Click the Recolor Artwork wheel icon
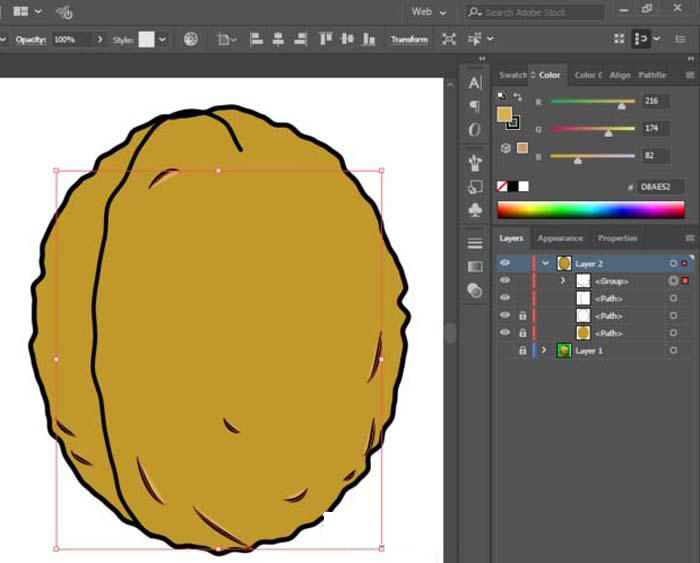 click(191, 39)
